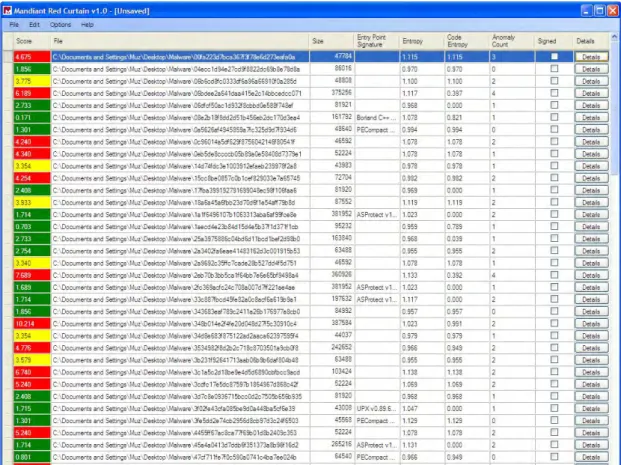Open Details for the score 4.776 row

591,348
